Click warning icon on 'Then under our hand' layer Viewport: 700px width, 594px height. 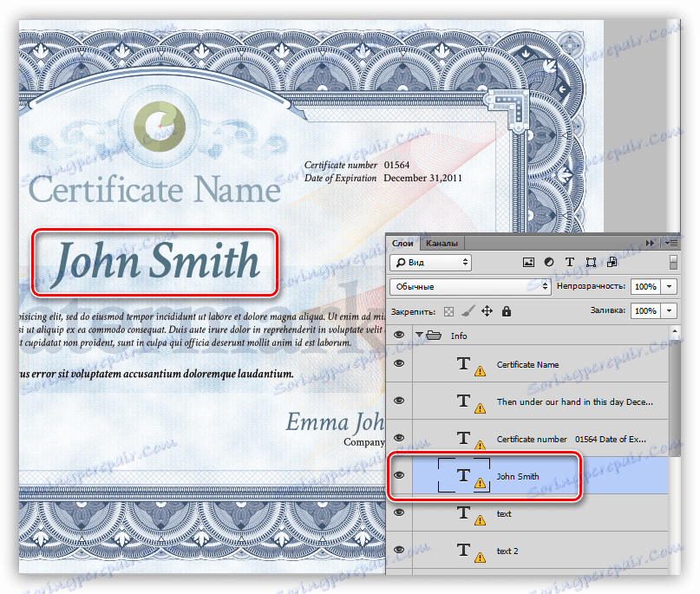(480, 408)
